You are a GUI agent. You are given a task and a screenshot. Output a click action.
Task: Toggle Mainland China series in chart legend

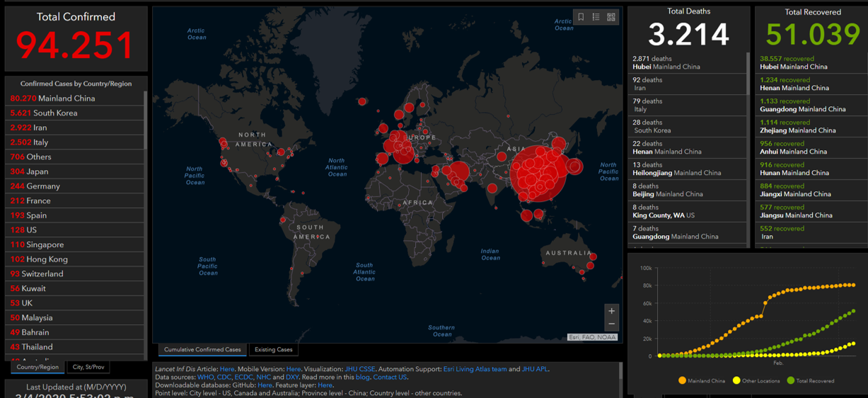pyautogui.click(x=702, y=381)
